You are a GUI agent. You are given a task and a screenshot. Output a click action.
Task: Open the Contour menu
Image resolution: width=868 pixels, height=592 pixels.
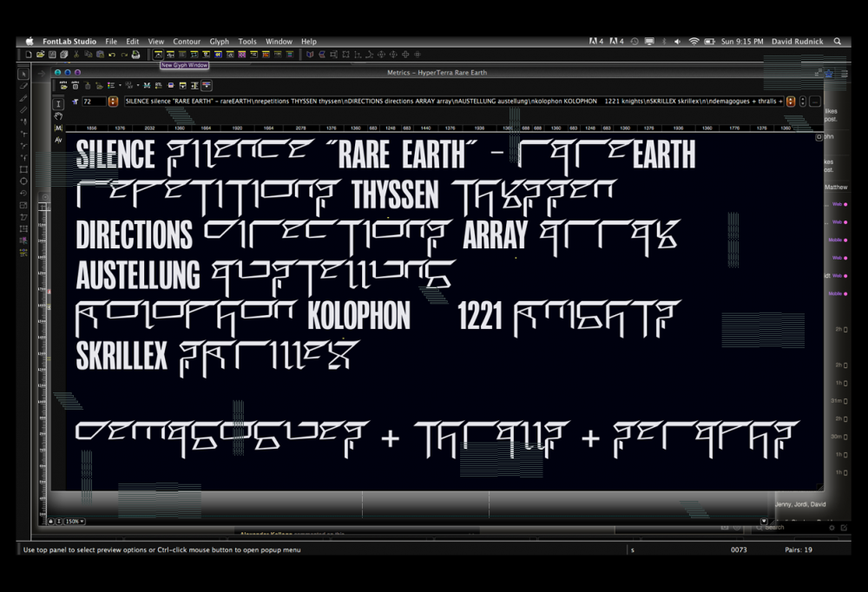click(187, 42)
